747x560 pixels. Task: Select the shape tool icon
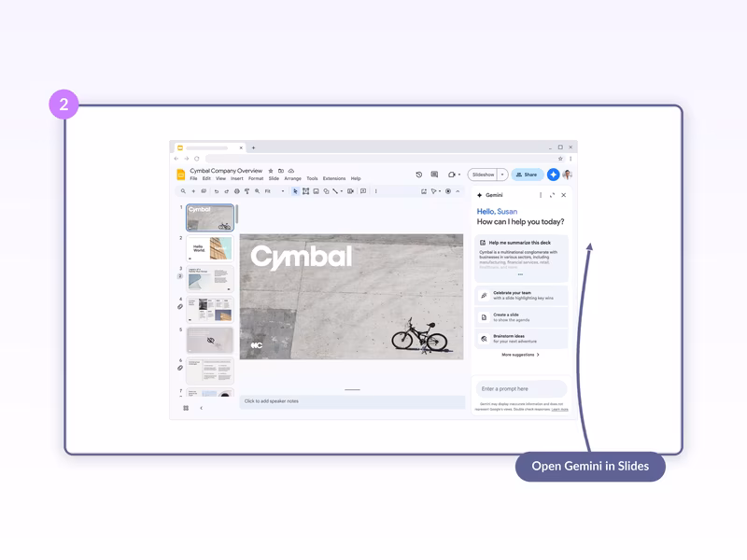tap(326, 191)
